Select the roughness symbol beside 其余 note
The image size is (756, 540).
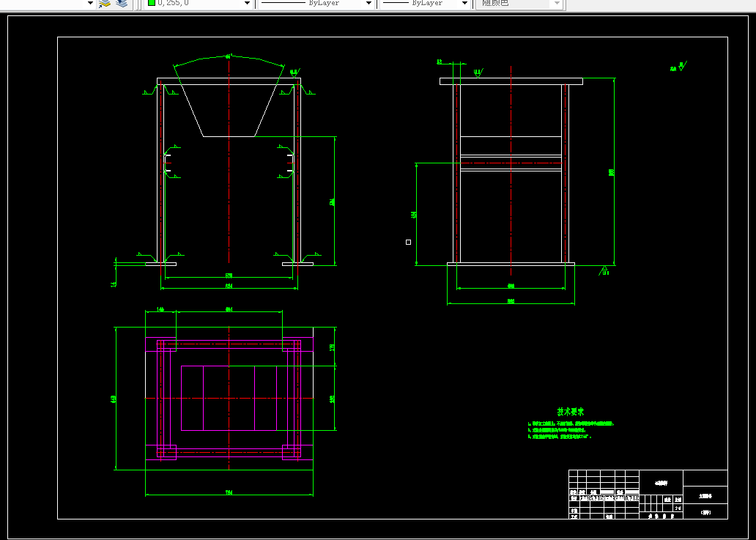pos(682,66)
